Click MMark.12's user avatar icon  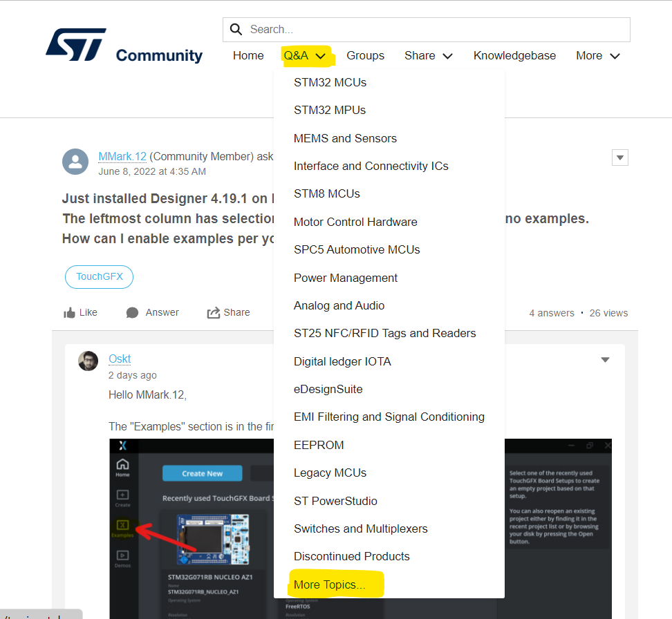coord(75,162)
